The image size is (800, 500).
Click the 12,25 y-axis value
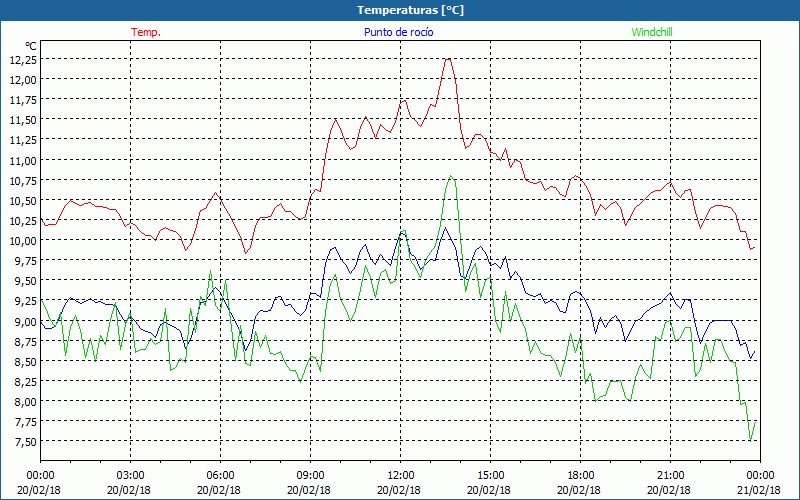click(x=23, y=59)
